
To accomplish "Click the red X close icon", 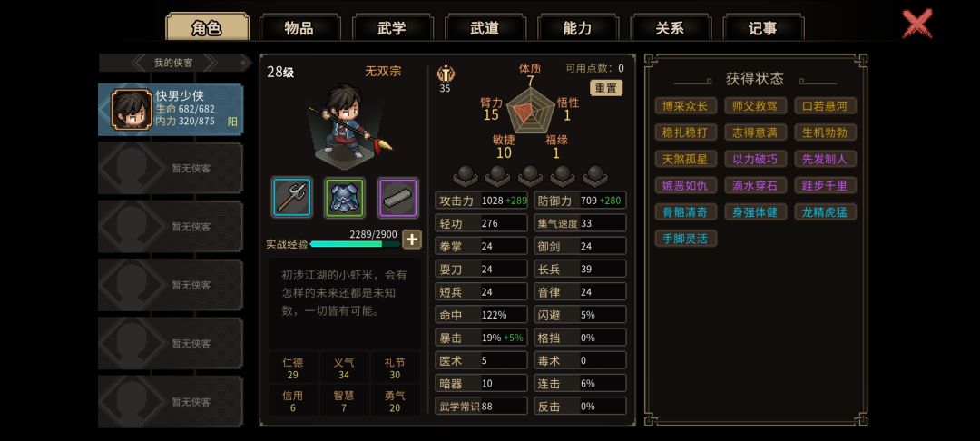I will point(916,24).
